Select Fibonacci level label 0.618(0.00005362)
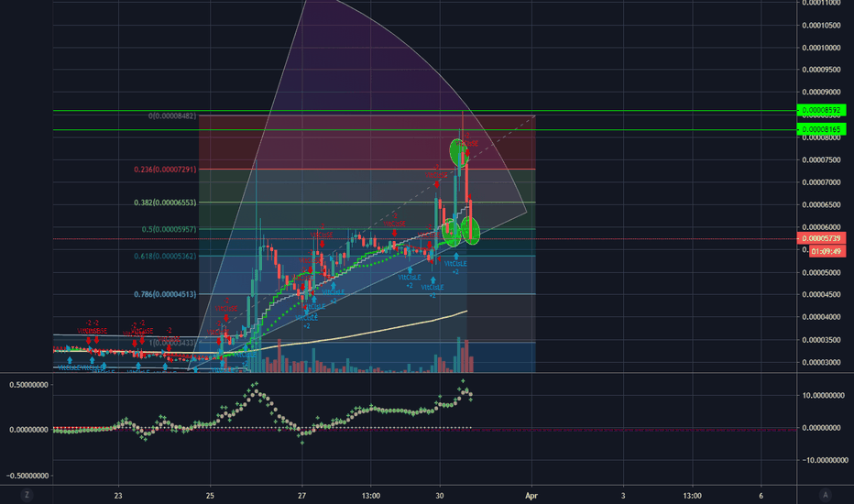The width and height of the screenshot is (854, 504). coord(165,256)
